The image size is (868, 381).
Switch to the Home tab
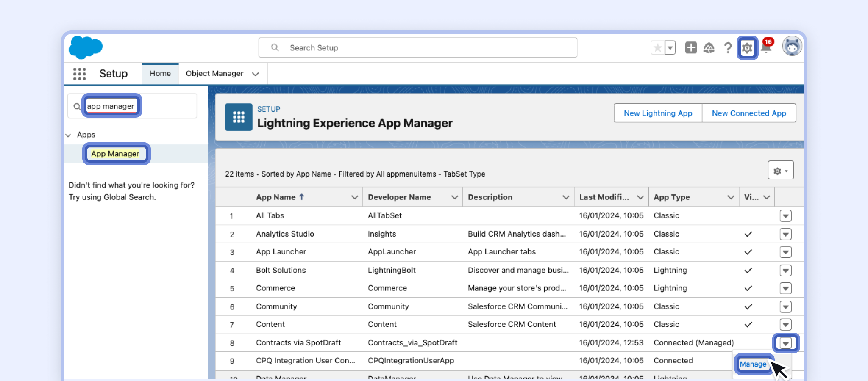160,74
